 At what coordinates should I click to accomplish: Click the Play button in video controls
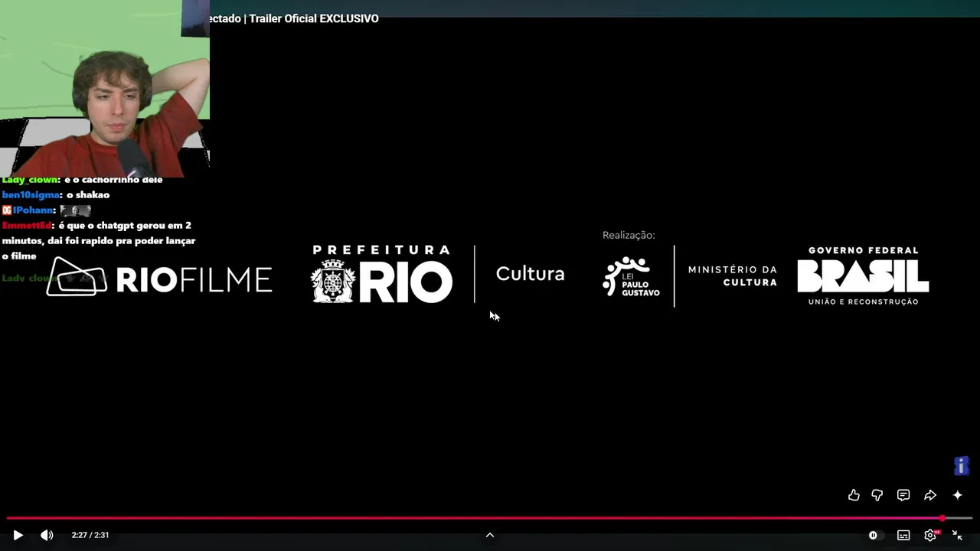(x=18, y=535)
